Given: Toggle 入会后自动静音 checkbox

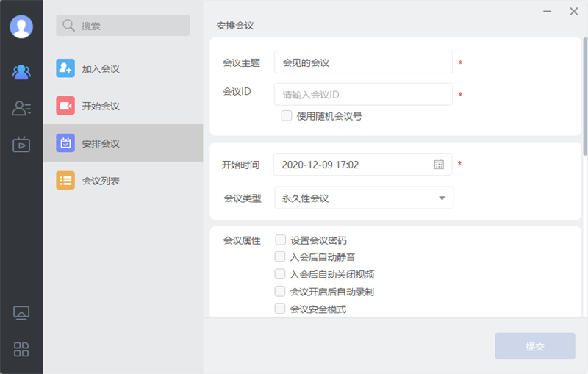Looking at the screenshot, I should tap(280, 256).
